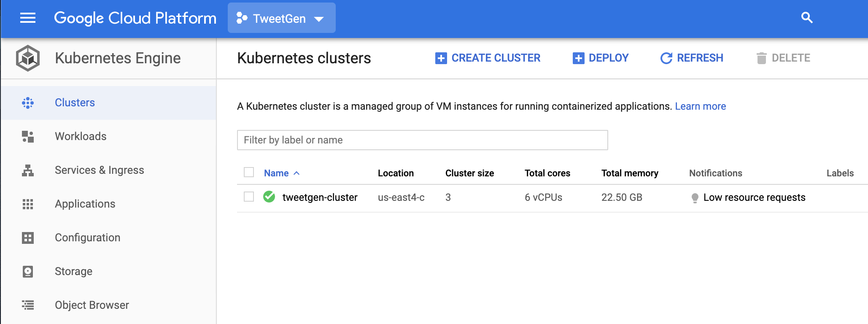The width and height of the screenshot is (868, 324).
Task: Open the Workloads section
Action: point(108,136)
